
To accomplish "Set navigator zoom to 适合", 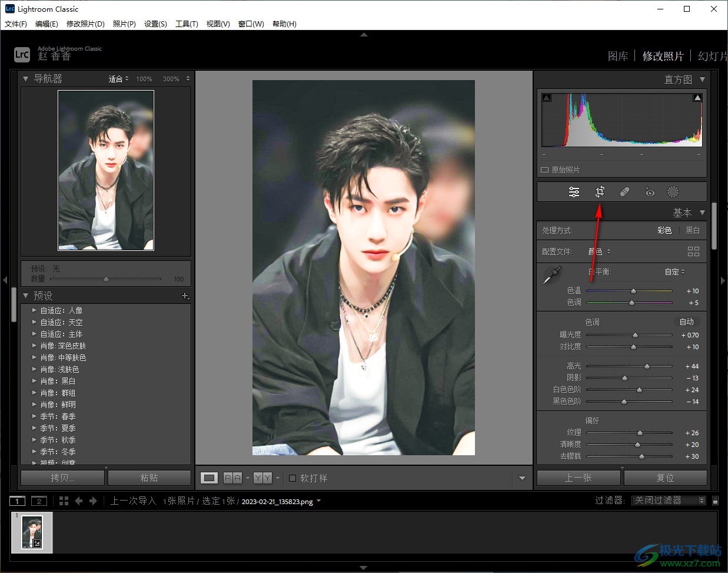I will point(116,79).
